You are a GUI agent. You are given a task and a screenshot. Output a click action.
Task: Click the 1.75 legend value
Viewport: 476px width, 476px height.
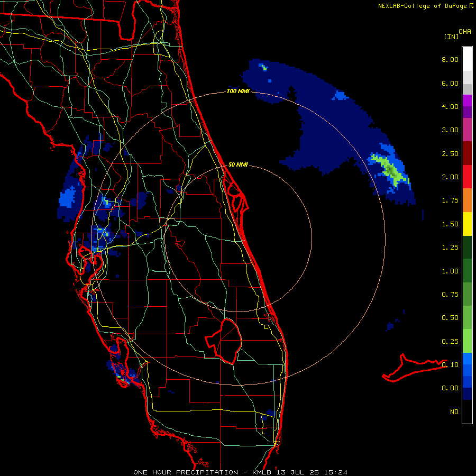pos(450,200)
